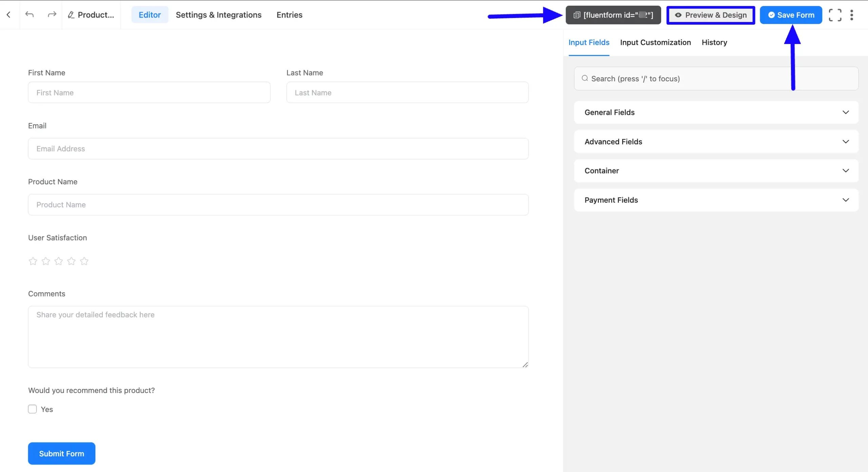This screenshot has height=472, width=868.
Task: Expand the Payment Fields section
Action: point(716,200)
